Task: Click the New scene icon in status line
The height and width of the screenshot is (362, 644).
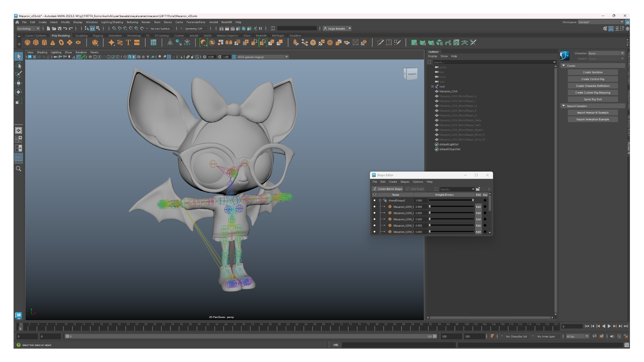Action: point(49,28)
